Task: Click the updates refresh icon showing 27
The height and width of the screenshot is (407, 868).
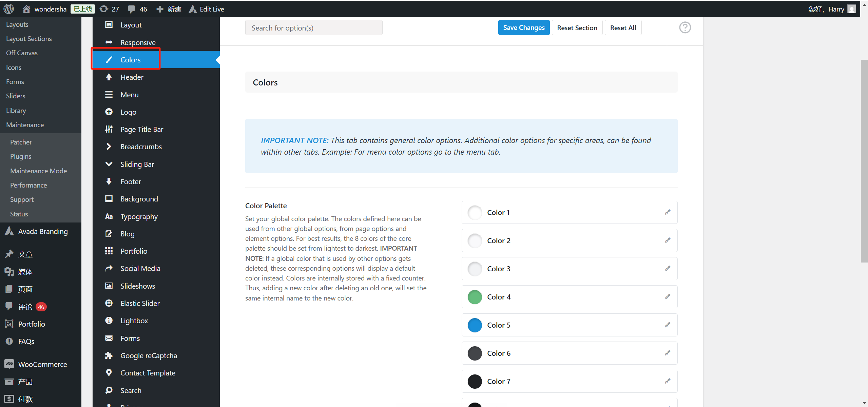Action: 104,9
